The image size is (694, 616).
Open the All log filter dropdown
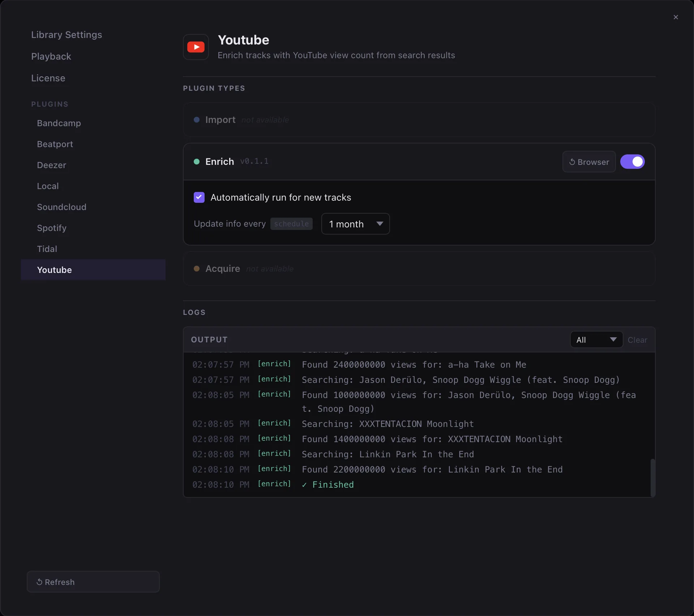pyautogui.click(x=596, y=340)
